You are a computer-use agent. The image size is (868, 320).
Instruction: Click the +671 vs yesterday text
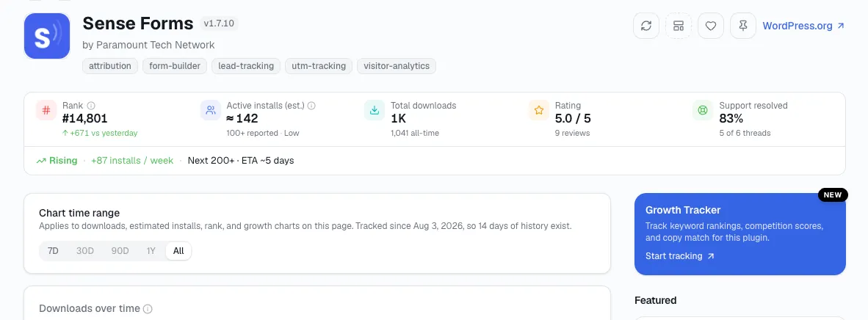pyautogui.click(x=100, y=133)
